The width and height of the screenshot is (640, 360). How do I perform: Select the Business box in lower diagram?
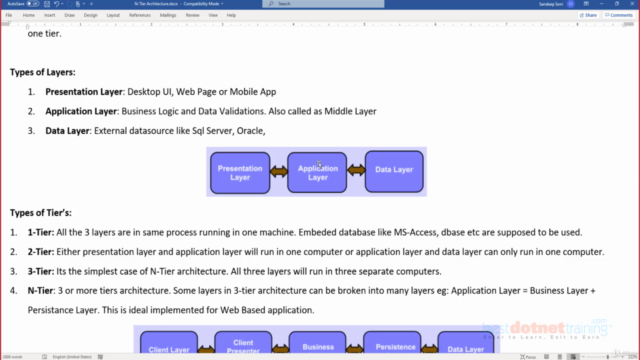pyautogui.click(x=318, y=343)
